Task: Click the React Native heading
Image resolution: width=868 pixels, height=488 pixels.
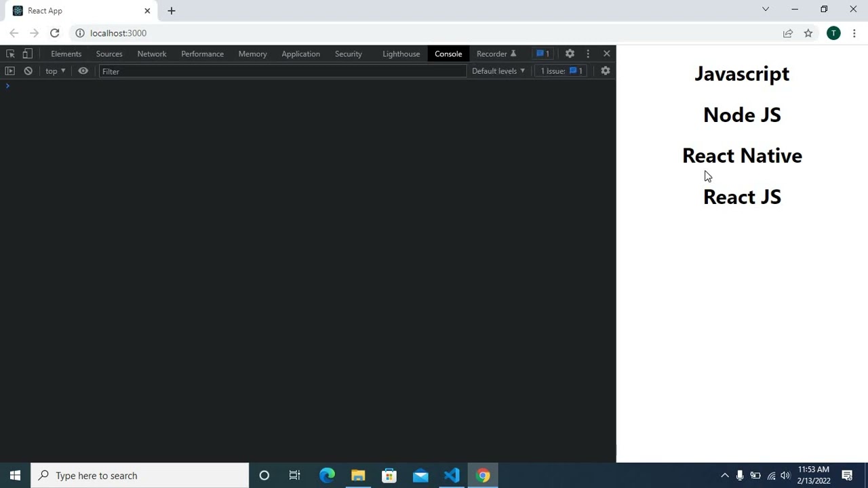Action: tap(742, 155)
